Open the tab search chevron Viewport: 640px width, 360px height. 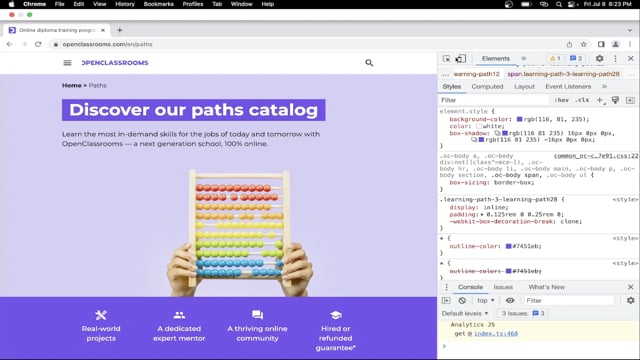[630, 30]
